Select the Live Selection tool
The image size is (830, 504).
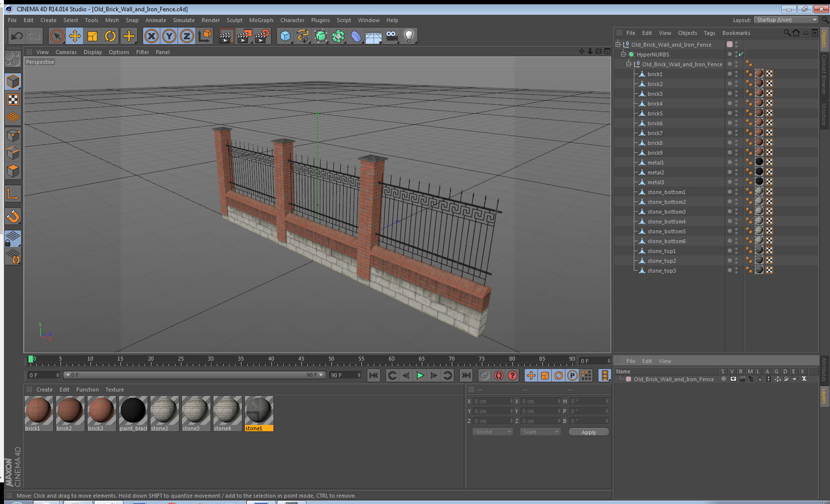(x=57, y=36)
